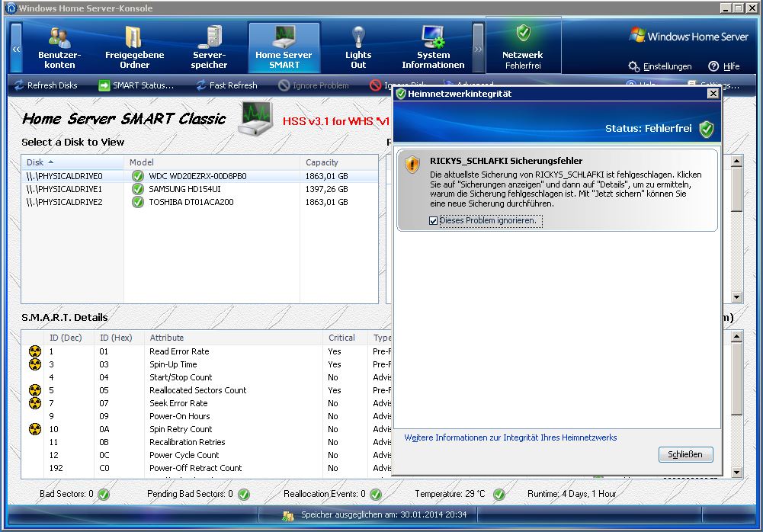Click the green check next to Pending Bad Sectors
Image resolution: width=763 pixels, height=532 pixels.
click(x=244, y=495)
